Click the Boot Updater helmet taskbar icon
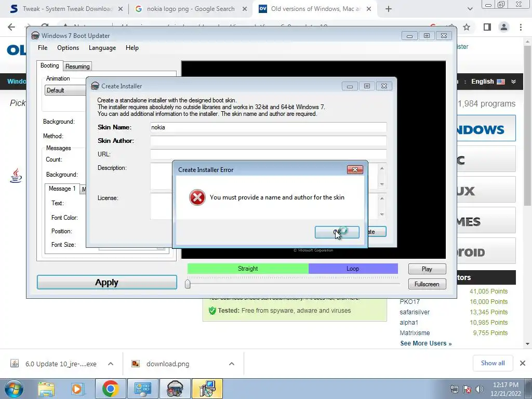The width and height of the screenshot is (532, 399). click(x=175, y=389)
